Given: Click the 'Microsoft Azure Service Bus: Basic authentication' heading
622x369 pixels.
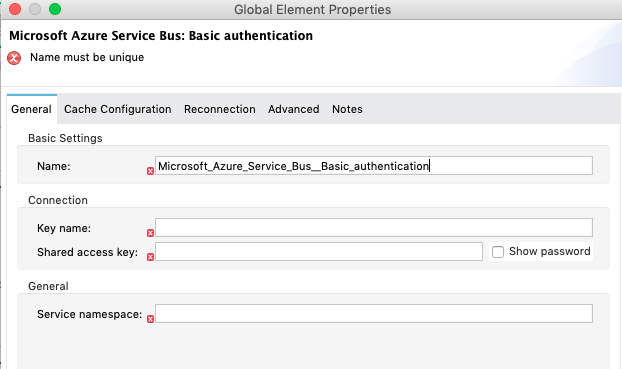Looking at the screenshot, I should coord(161,36).
